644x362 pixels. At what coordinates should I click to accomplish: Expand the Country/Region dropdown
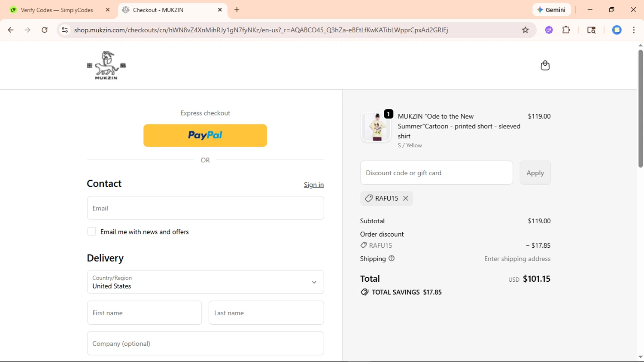pyautogui.click(x=205, y=282)
